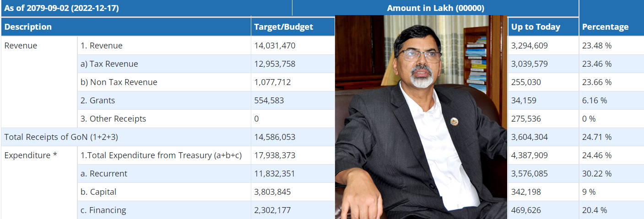Click the As of 2079-09-02 date header
Screen dimensions: 644x219
coord(61,8)
